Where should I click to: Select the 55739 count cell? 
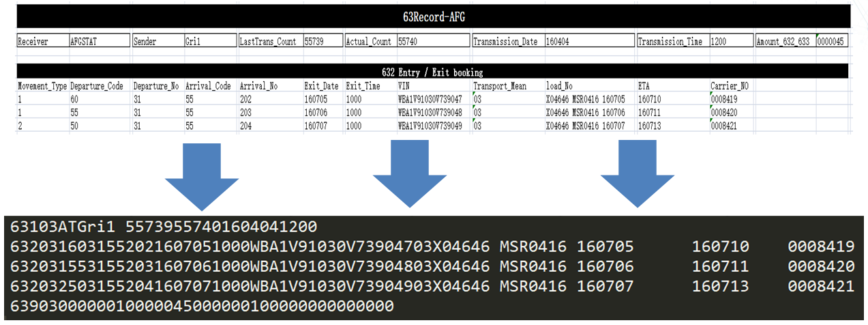322,41
